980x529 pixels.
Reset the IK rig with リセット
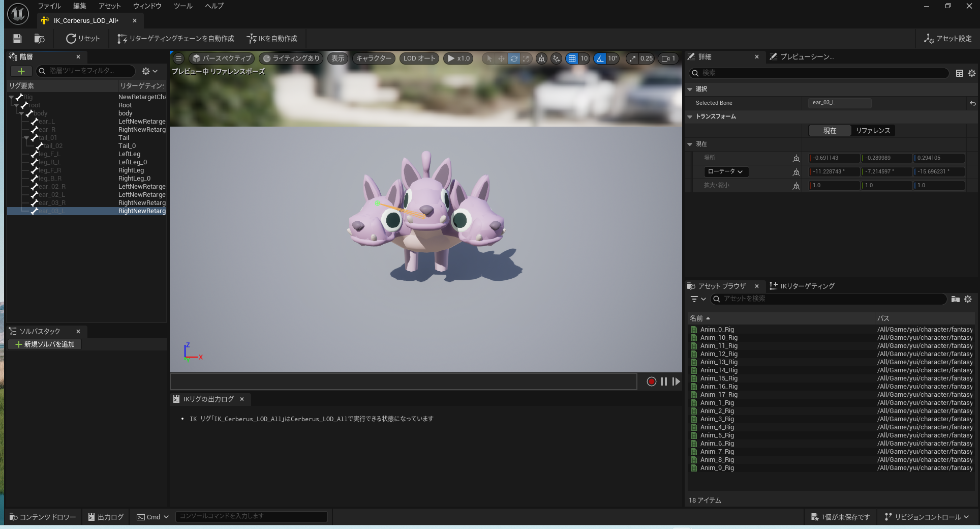coord(83,39)
